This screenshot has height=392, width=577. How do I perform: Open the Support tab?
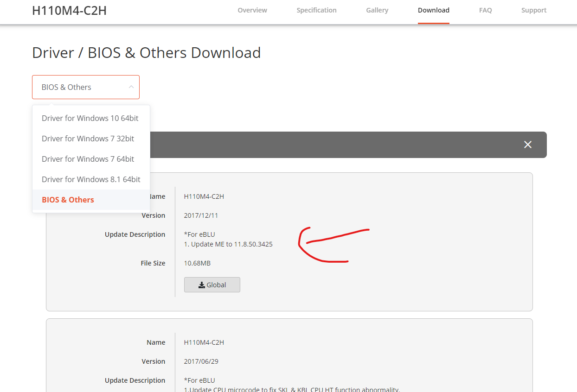click(x=534, y=10)
